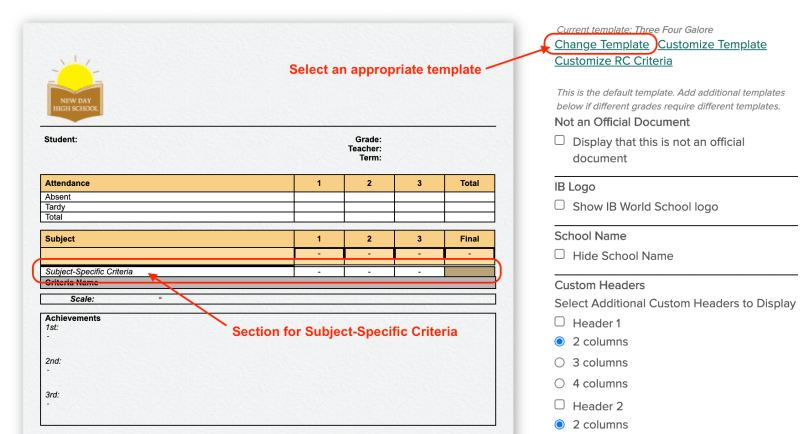This screenshot has width=809, height=434.
Task: Click the Achievements section heading
Action: [x=73, y=318]
